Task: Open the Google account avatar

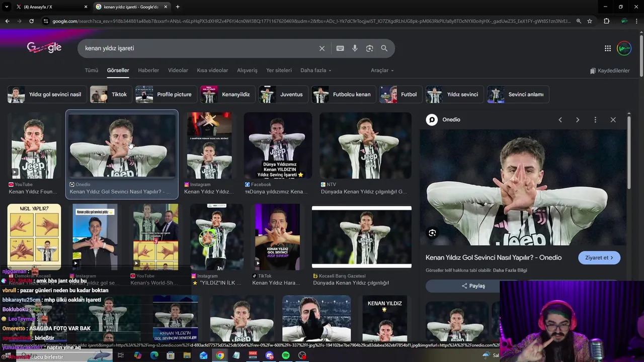Action: pyautogui.click(x=624, y=48)
